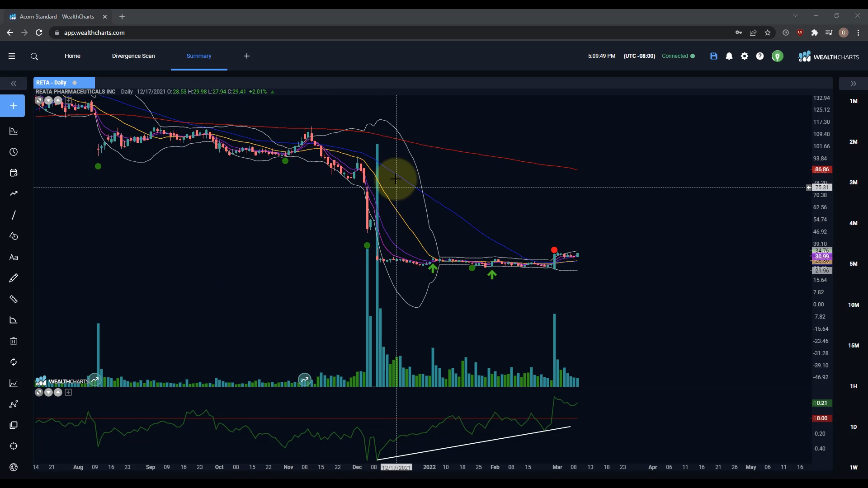The height and width of the screenshot is (488, 868).
Task: Switch to the Divergence Scan tab
Action: click(133, 56)
